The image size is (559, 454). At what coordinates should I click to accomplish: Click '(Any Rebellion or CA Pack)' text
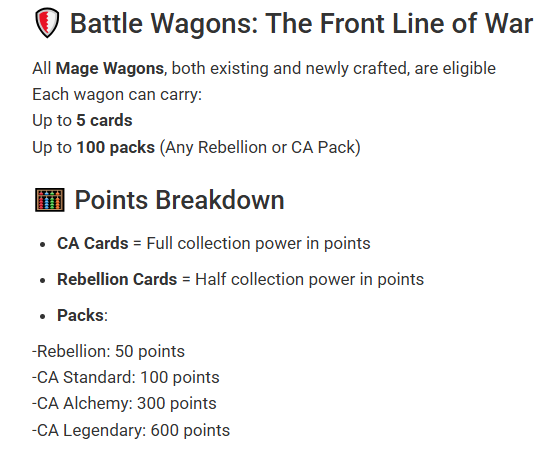pos(260,147)
